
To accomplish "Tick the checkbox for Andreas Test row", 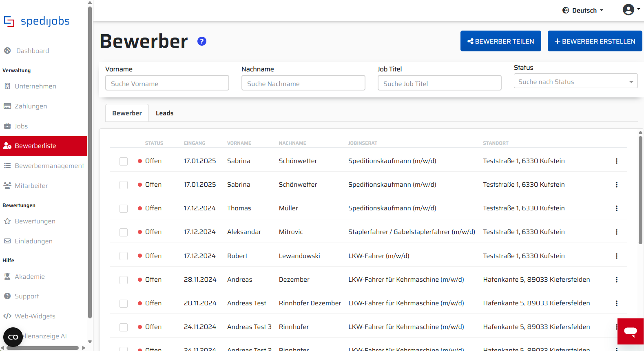I will coord(124,304).
